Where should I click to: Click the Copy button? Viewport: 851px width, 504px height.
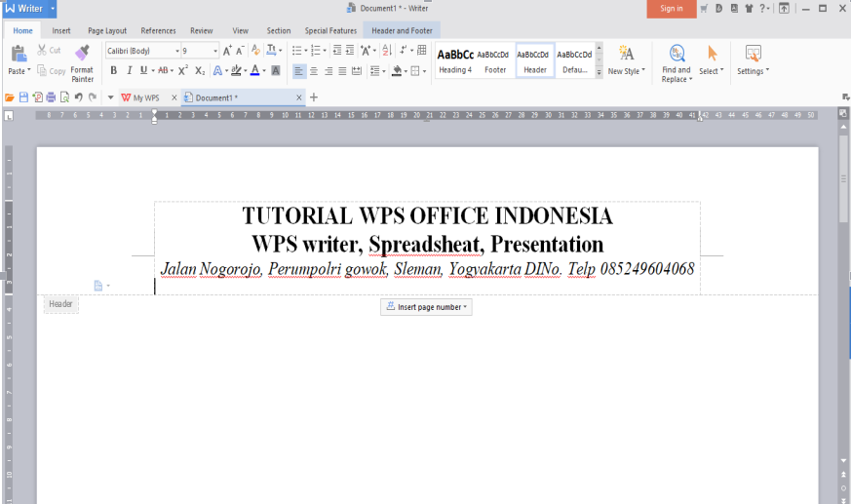click(x=51, y=70)
